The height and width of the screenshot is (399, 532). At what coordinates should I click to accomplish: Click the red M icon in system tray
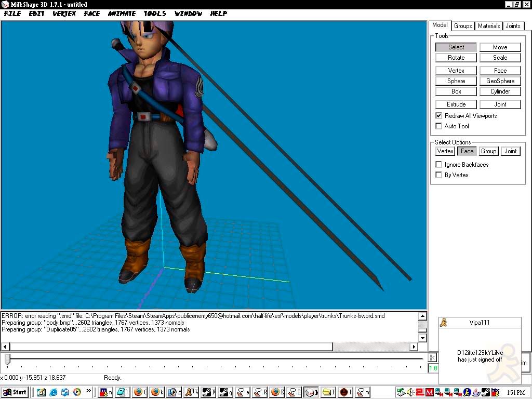(429, 392)
